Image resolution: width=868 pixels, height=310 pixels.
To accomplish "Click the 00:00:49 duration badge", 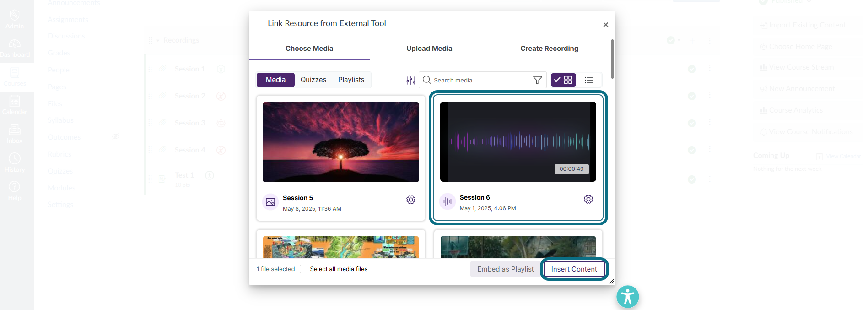I will tap(571, 169).
